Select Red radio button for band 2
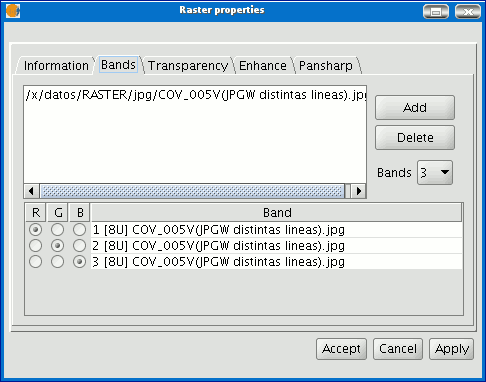 tap(36, 246)
